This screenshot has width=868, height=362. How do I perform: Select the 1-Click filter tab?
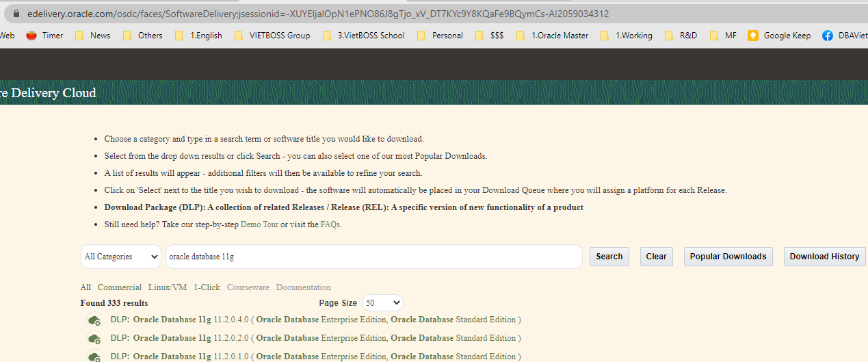[207, 287]
